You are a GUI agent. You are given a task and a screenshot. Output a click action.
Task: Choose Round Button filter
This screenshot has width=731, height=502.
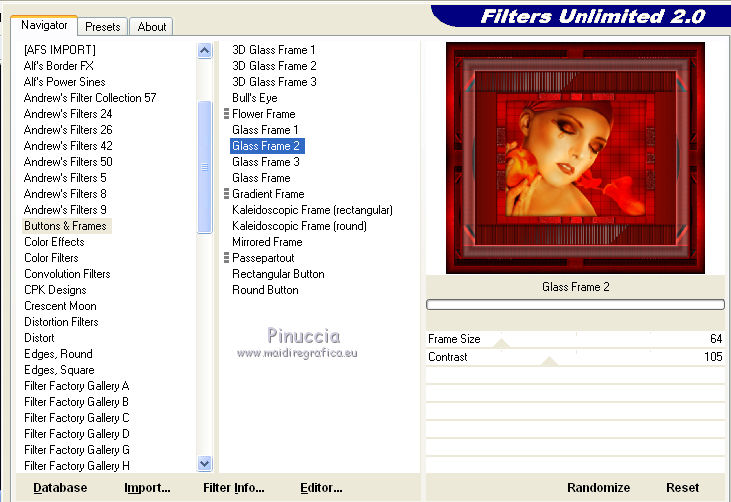pyautogui.click(x=265, y=290)
